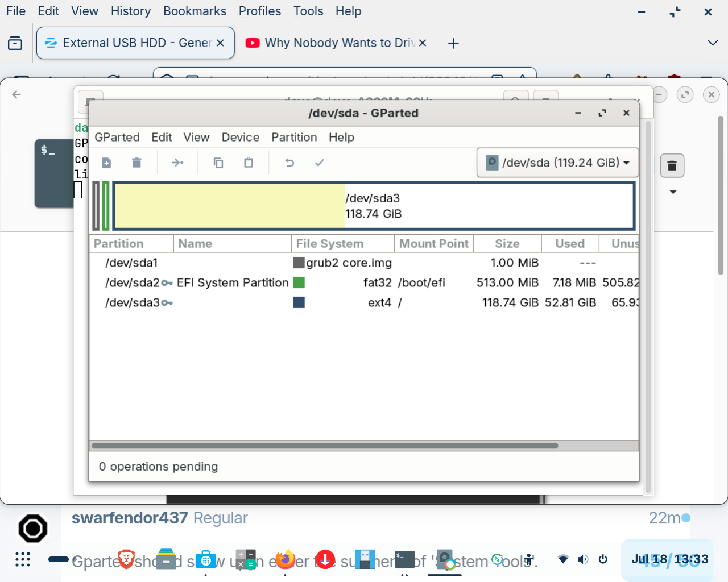The width and height of the screenshot is (728, 582).
Task: Click the taskbar clock showing Jul 18 13:33
Action: pyautogui.click(x=670, y=559)
